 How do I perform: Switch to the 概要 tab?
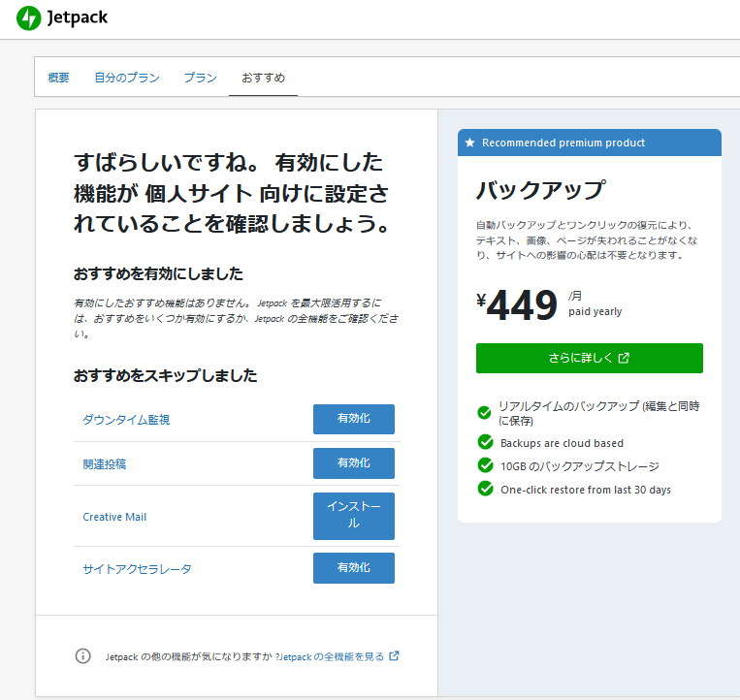(x=58, y=78)
